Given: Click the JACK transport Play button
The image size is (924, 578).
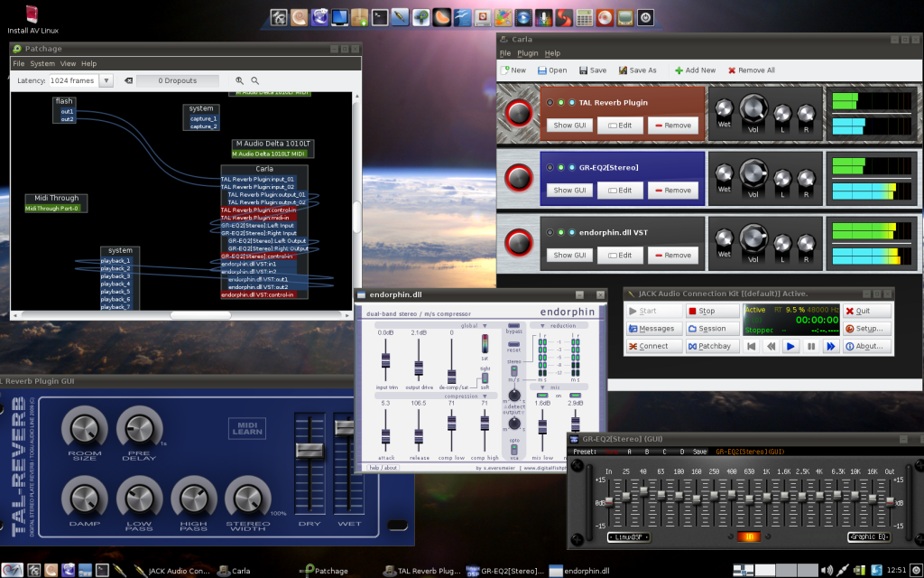Looking at the screenshot, I should (790, 346).
